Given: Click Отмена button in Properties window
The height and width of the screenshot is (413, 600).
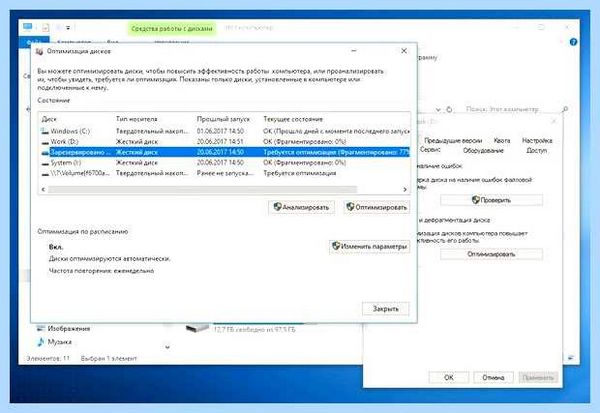Looking at the screenshot, I should point(493,377).
